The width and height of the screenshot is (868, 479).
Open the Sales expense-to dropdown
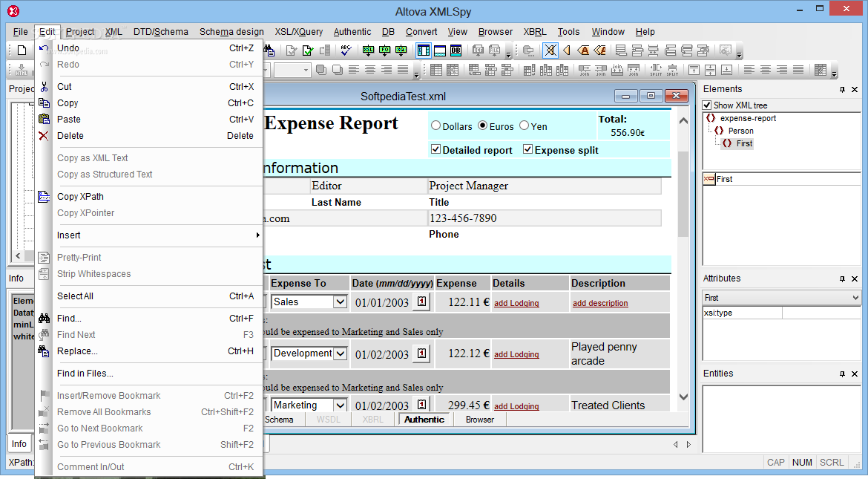[x=340, y=302]
